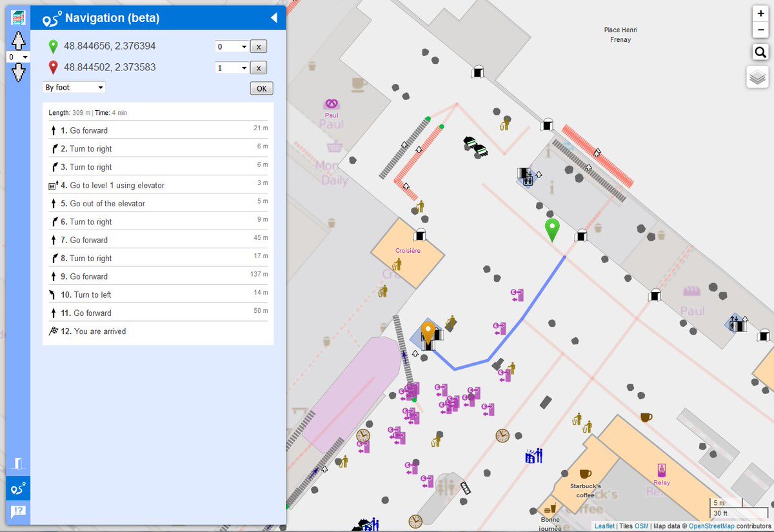Select step 11. Go forward (50 m)

click(x=159, y=313)
